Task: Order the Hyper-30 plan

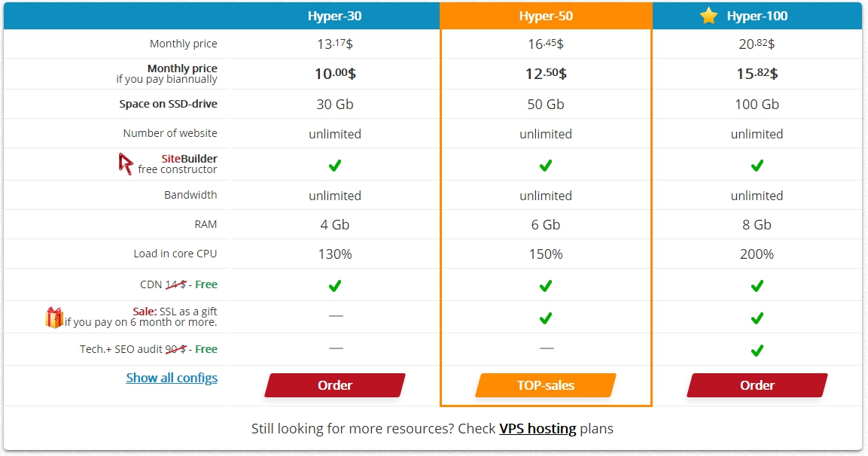Action: 335,385
